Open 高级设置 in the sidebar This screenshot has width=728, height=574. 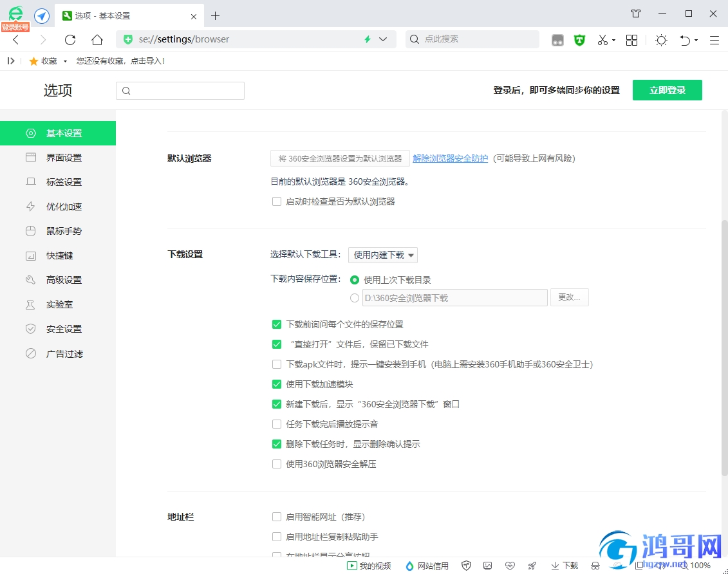(x=58, y=280)
